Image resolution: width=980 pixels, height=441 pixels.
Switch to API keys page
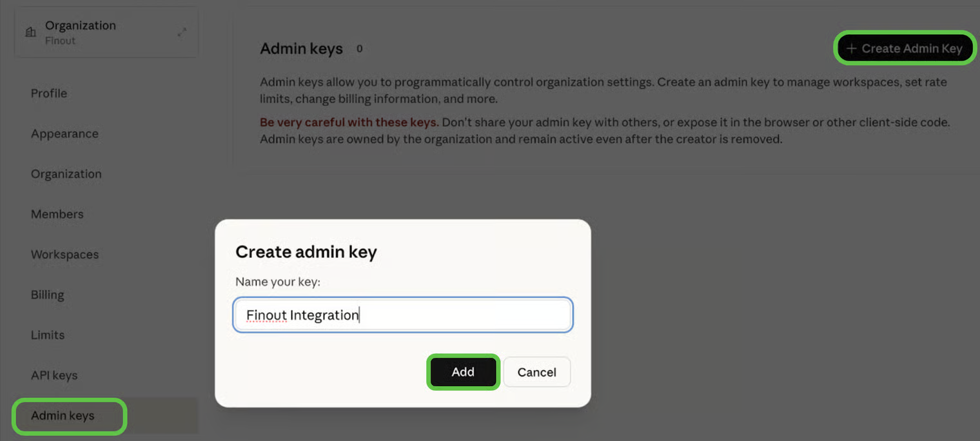tap(54, 375)
